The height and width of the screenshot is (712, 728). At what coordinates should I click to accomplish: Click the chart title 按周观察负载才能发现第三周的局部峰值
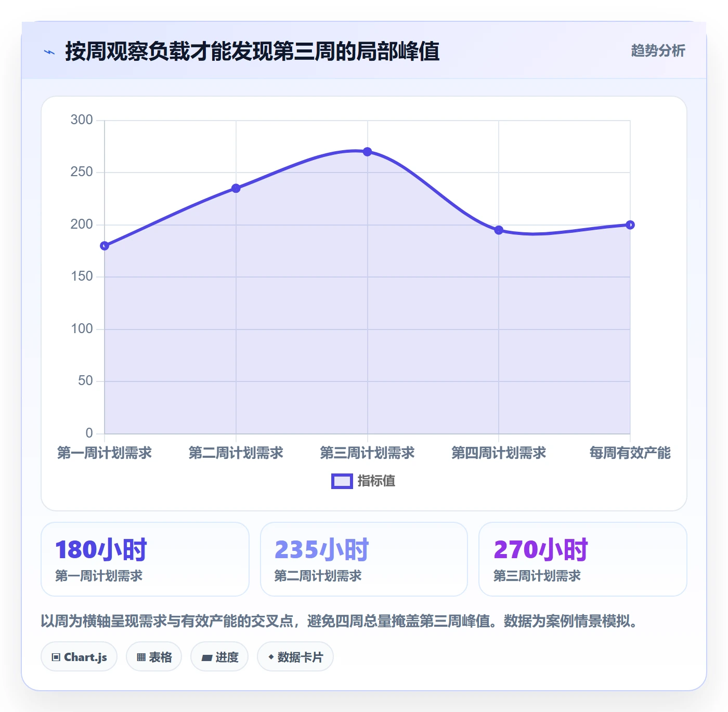pos(252,51)
